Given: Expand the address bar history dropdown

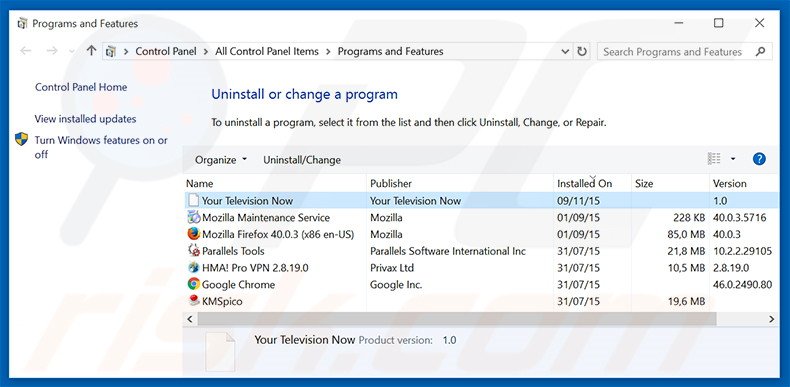Looking at the screenshot, I should (565, 51).
